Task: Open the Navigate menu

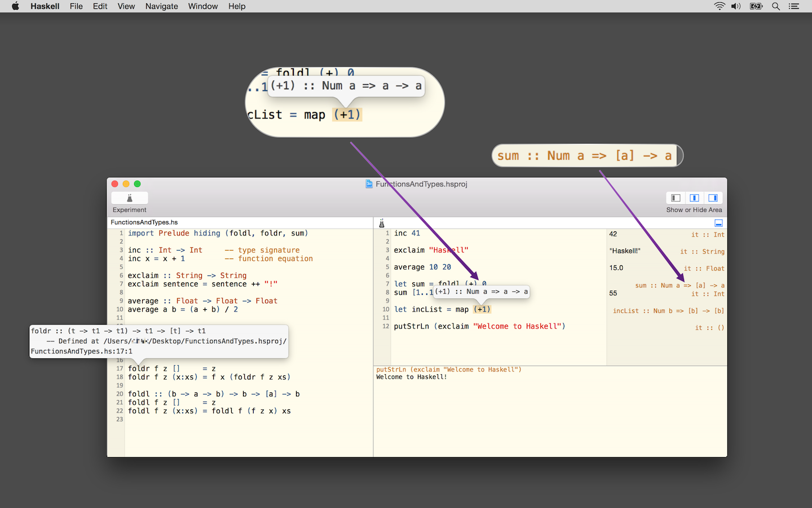Action: pos(161,6)
